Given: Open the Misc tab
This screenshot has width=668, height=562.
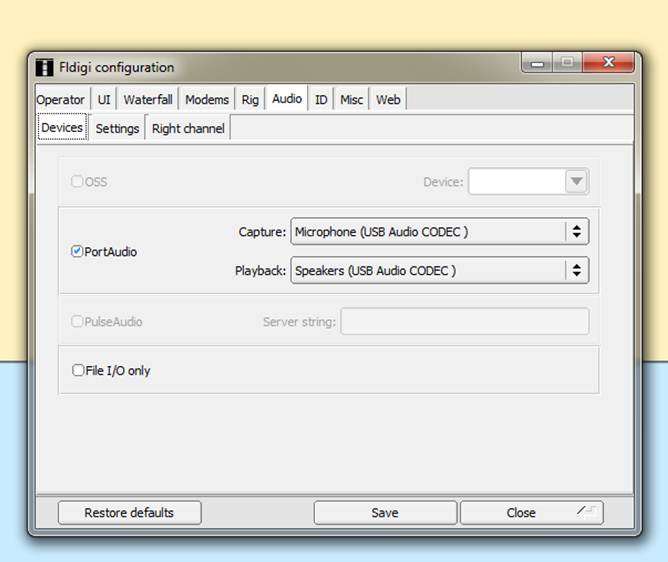Looking at the screenshot, I should pyautogui.click(x=351, y=100).
